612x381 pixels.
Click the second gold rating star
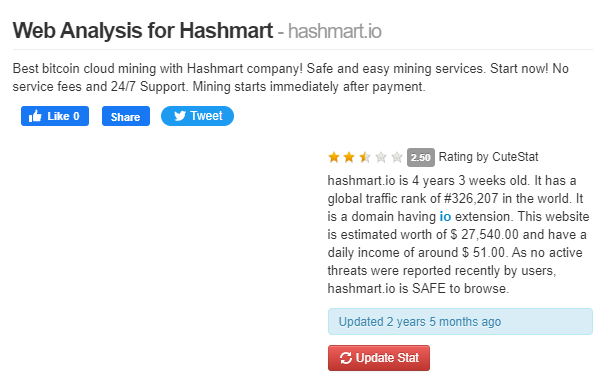point(349,157)
